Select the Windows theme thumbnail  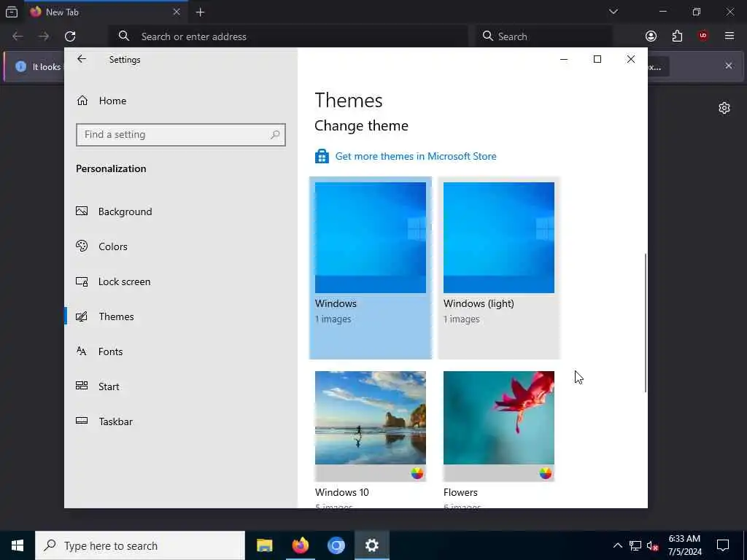(x=370, y=238)
